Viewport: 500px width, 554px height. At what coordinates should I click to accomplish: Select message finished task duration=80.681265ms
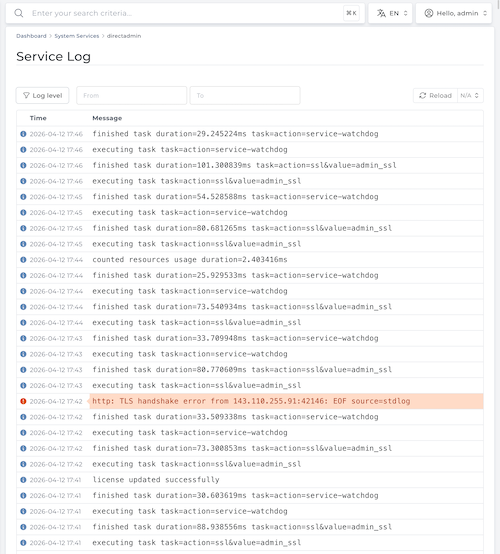tap(242, 228)
